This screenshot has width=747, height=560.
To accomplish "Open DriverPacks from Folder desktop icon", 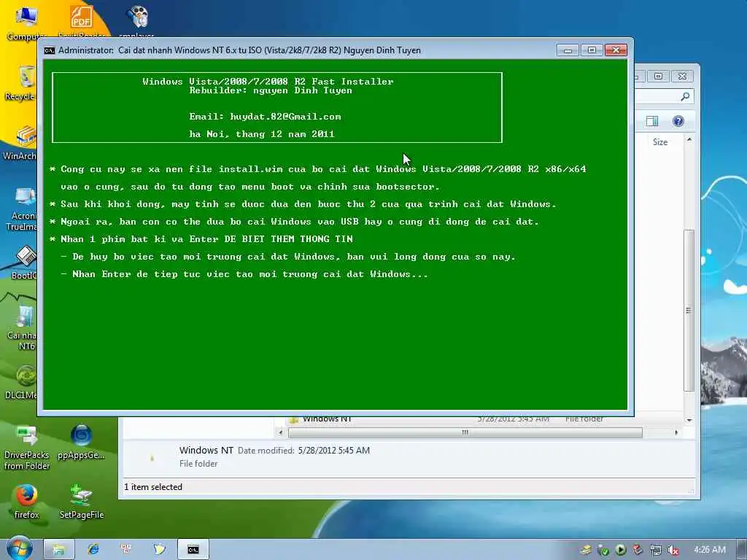I will click(27, 447).
